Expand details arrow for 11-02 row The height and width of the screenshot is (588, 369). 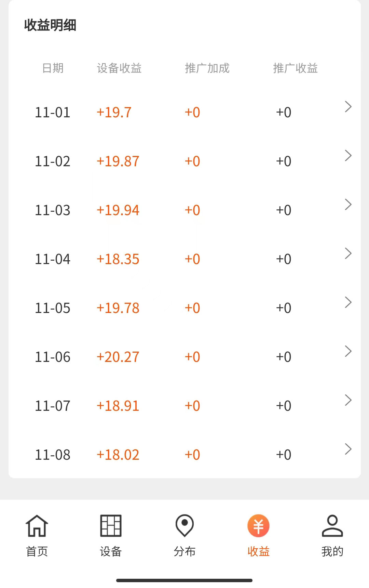tap(348, 156)
